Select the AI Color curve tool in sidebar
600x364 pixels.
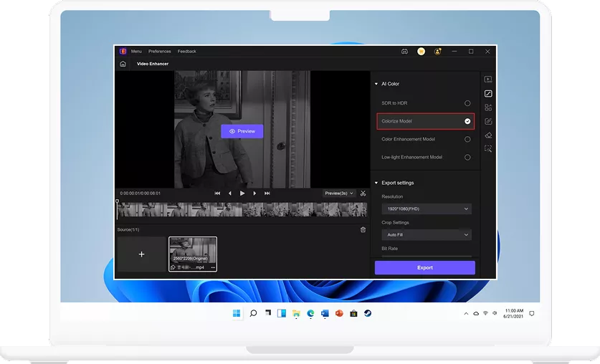coord(488,94)
